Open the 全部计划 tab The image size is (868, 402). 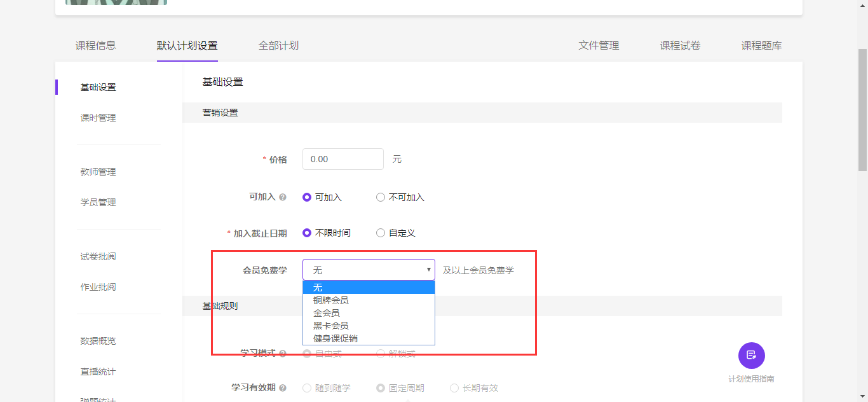pos(278,46)
